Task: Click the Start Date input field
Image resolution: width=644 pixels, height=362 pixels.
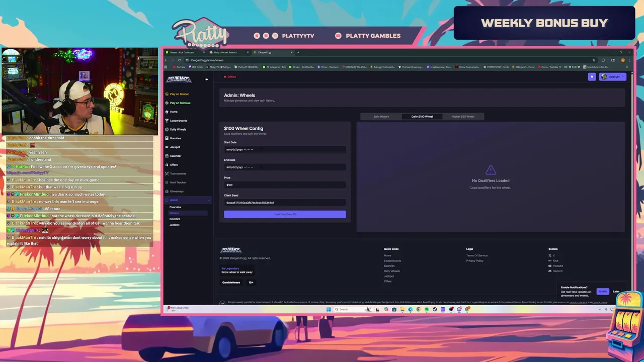Action: coord(285,149)
